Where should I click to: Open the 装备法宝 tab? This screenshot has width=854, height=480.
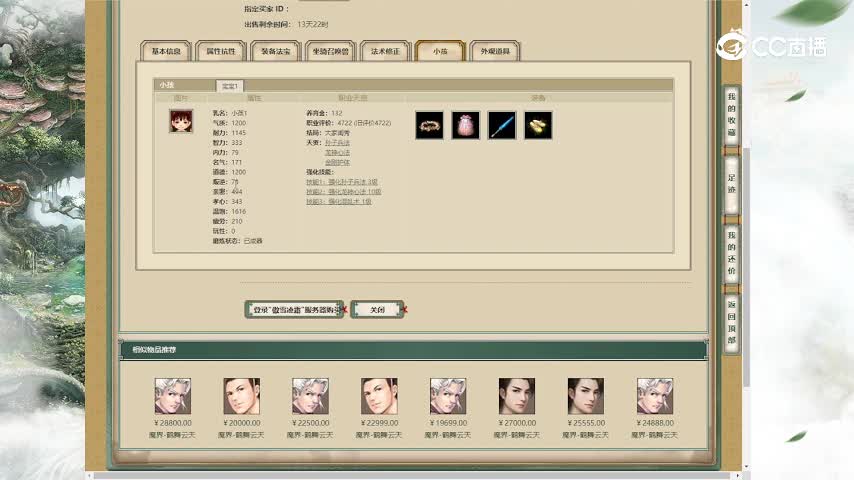[276, 51]
